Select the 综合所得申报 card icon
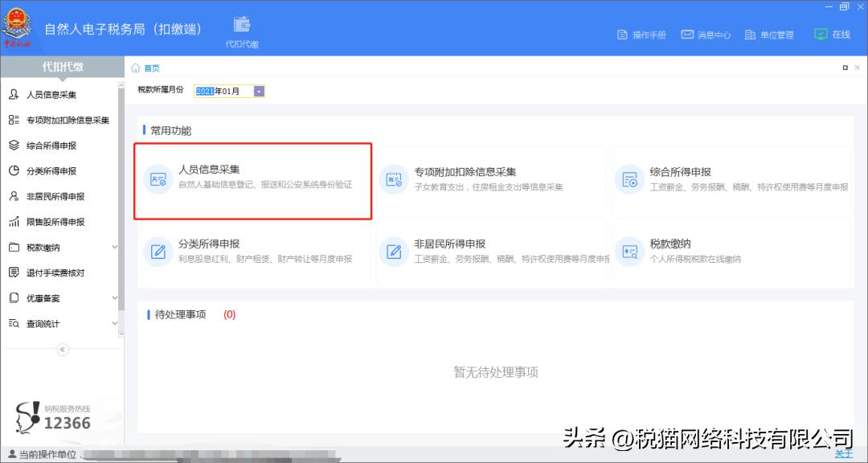The height and width of the screenshot is (463, 868). point(630,179)
